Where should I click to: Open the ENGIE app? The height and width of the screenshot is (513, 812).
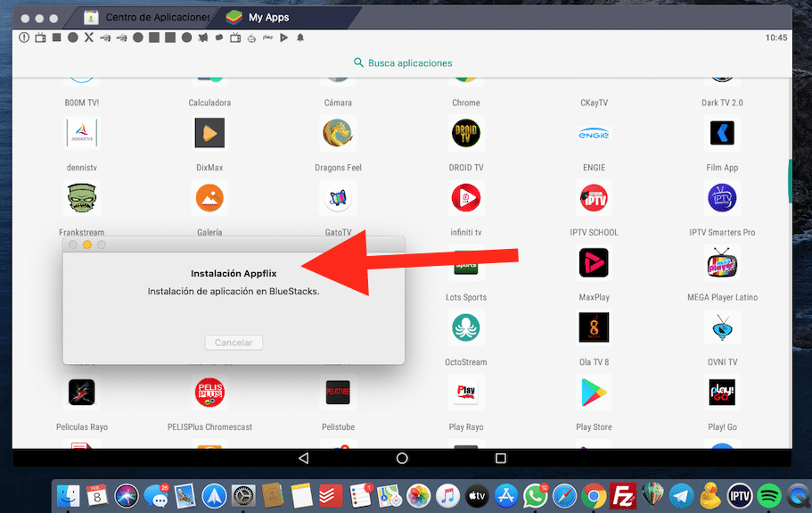594,133
